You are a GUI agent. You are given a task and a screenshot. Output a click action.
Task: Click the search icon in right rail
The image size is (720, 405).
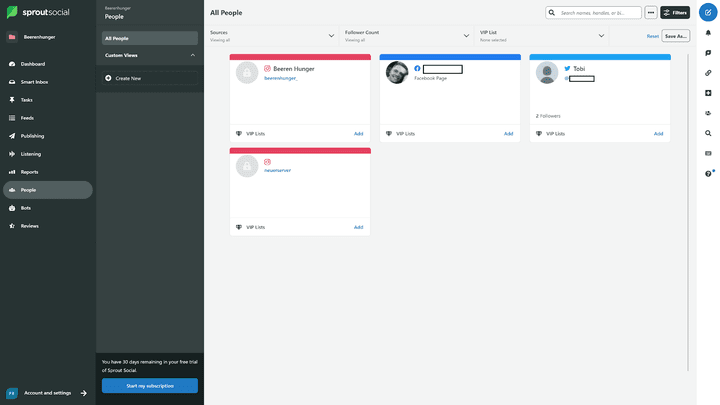tap(708, 133)
